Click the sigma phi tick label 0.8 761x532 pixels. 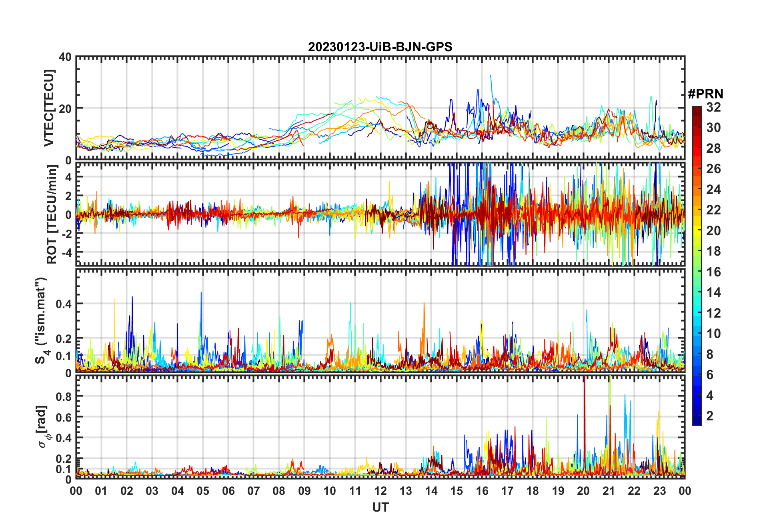[x=63, y=396]
